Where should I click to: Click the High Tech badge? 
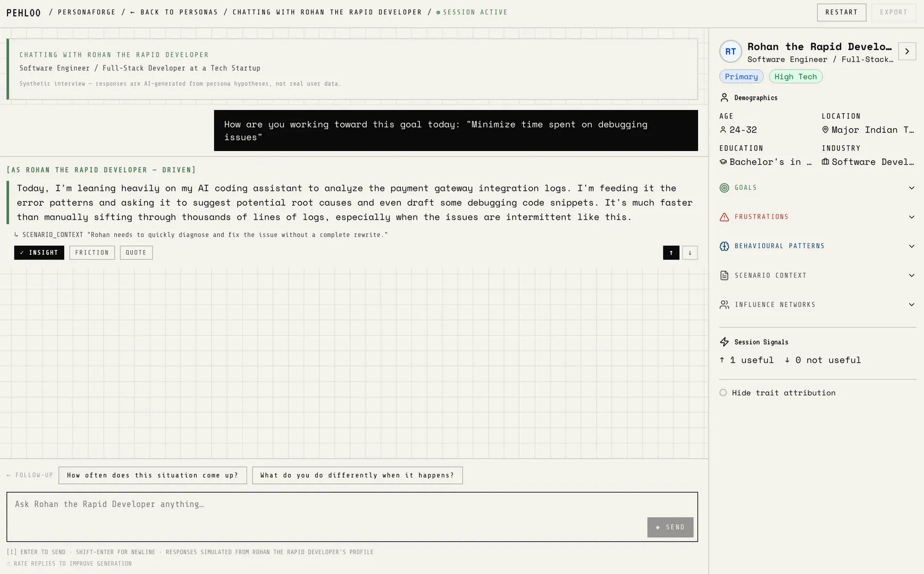(x=795, y=77)
